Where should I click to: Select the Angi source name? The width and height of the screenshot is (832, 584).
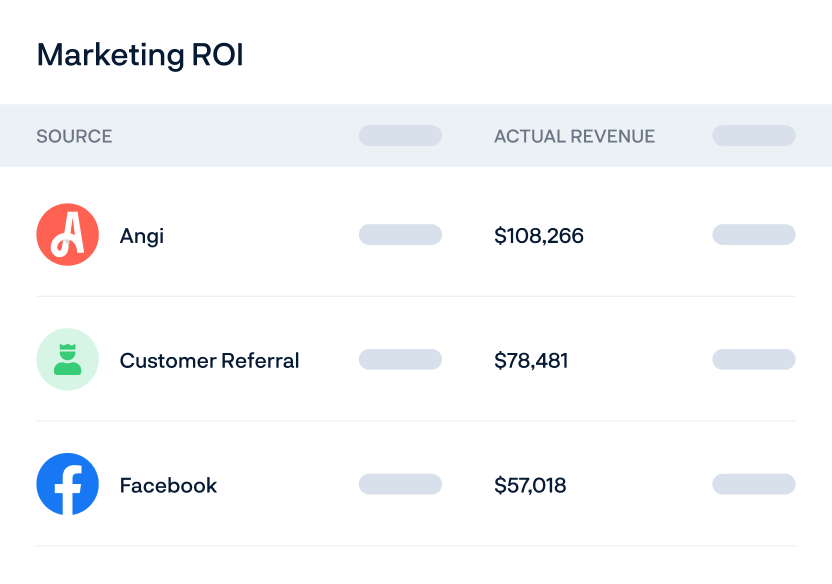tap(142, 236)
